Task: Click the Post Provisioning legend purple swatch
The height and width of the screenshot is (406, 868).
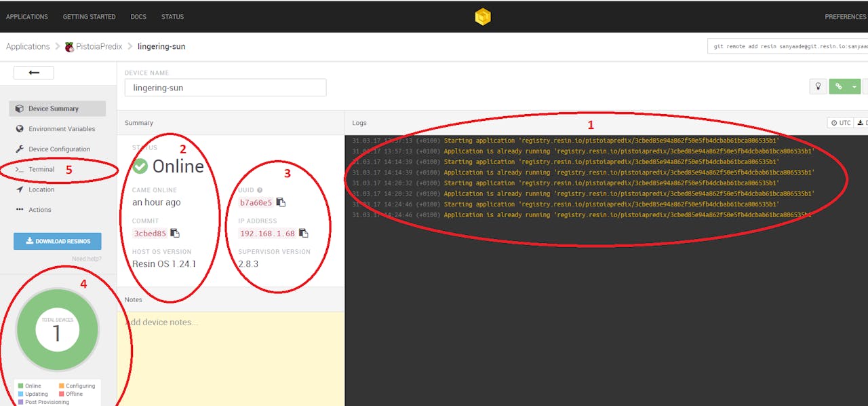Action: coord(20,402)
